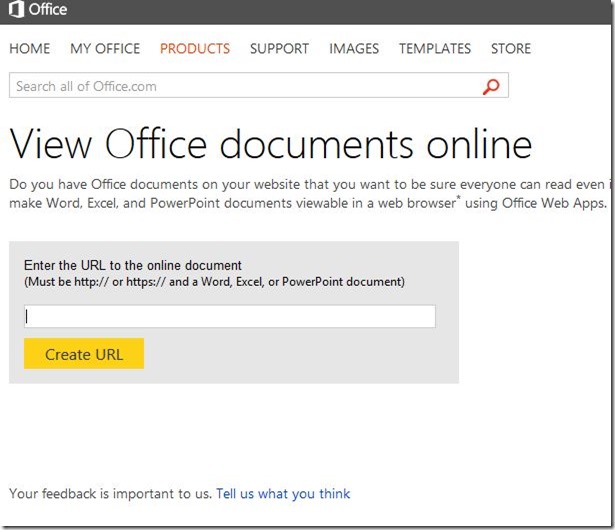Viewport: 615px width, 530px height.
Task: Click the View Office documents online heading
Action: [271, 144]
